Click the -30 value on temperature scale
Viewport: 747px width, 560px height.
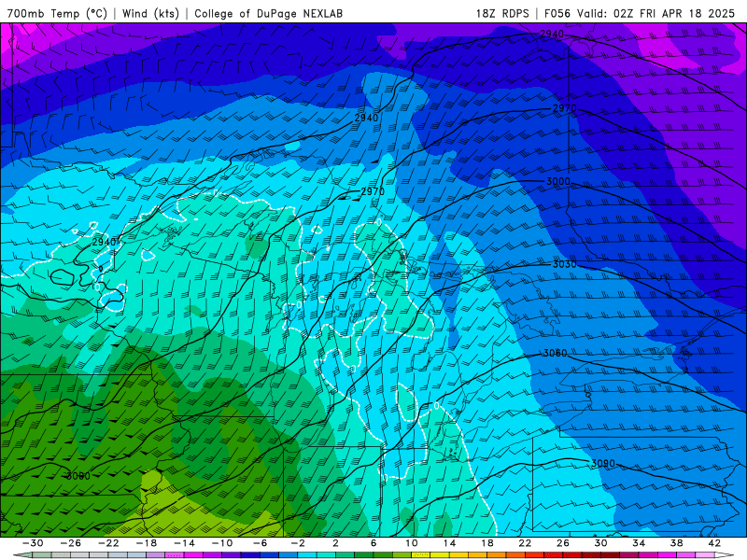click(x=33, y=543)
